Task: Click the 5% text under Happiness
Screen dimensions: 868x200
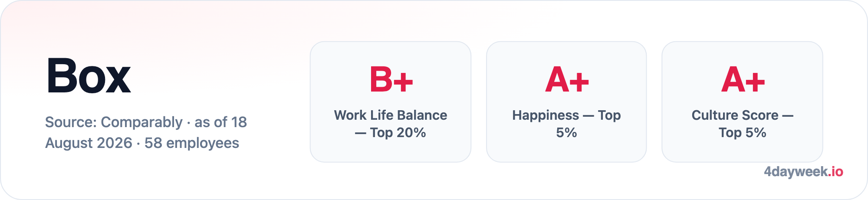Action: (566, 132)
